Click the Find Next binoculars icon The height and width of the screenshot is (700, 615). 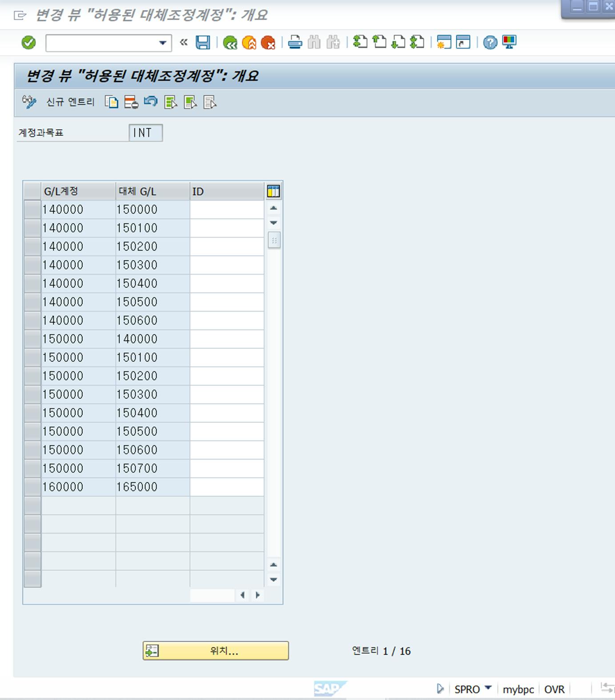pos(333,43)
